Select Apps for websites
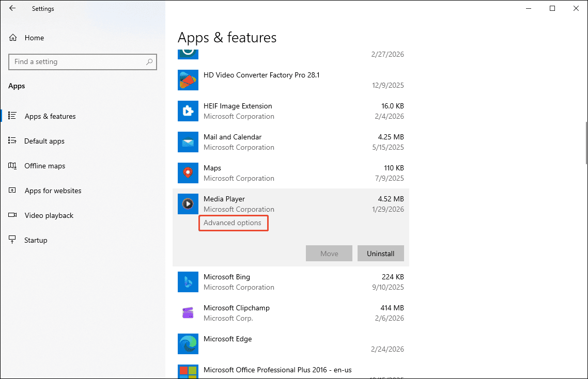Screen dimensions: 588x379 pyautogui.click(x=53, y=191)
